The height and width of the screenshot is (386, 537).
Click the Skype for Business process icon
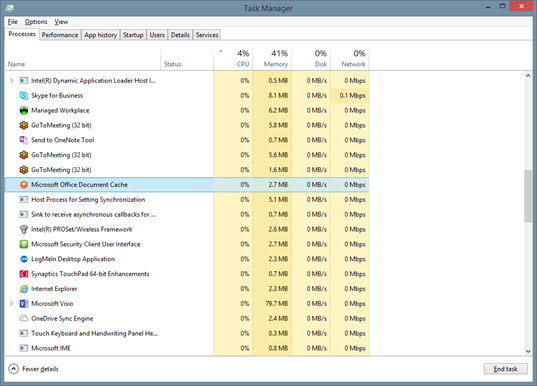point(24,96)
